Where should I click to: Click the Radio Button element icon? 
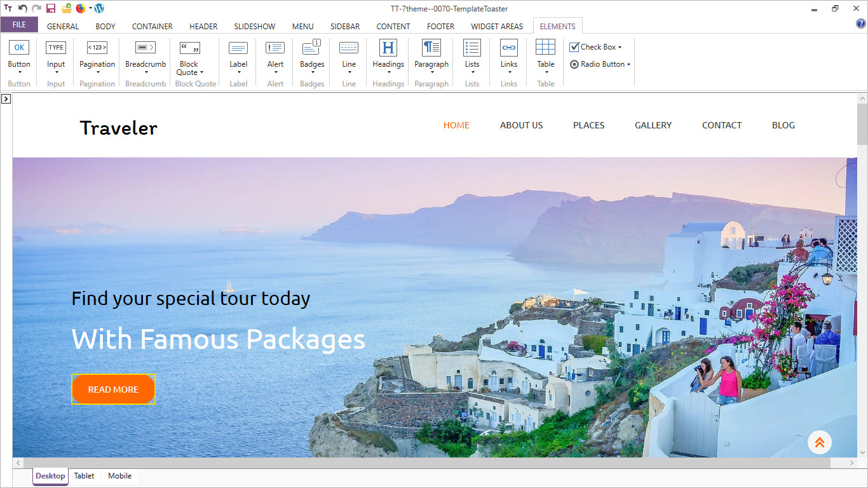point(574,64)
